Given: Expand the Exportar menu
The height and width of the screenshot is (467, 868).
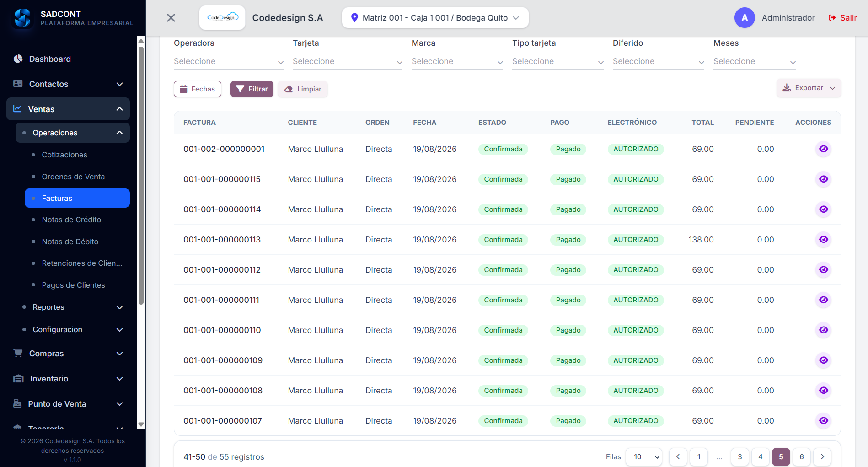Looking at the screenshot, I should tap(809, 88).
